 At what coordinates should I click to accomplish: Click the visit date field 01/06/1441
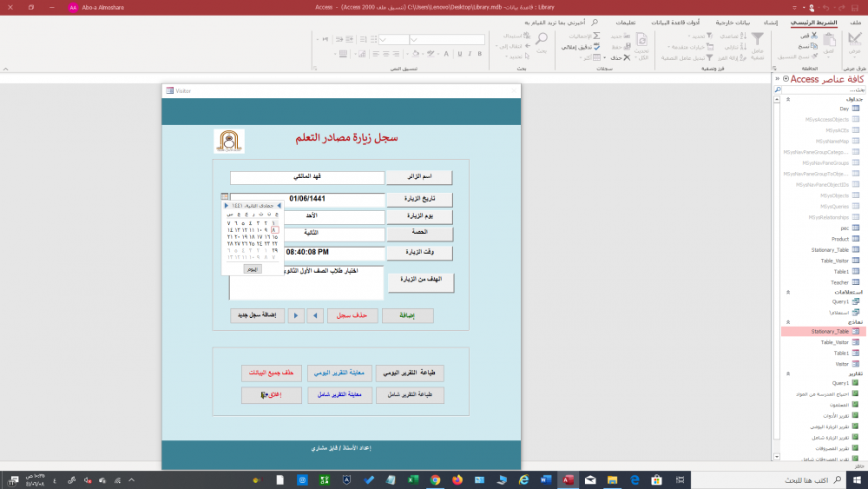pos(307,200)
